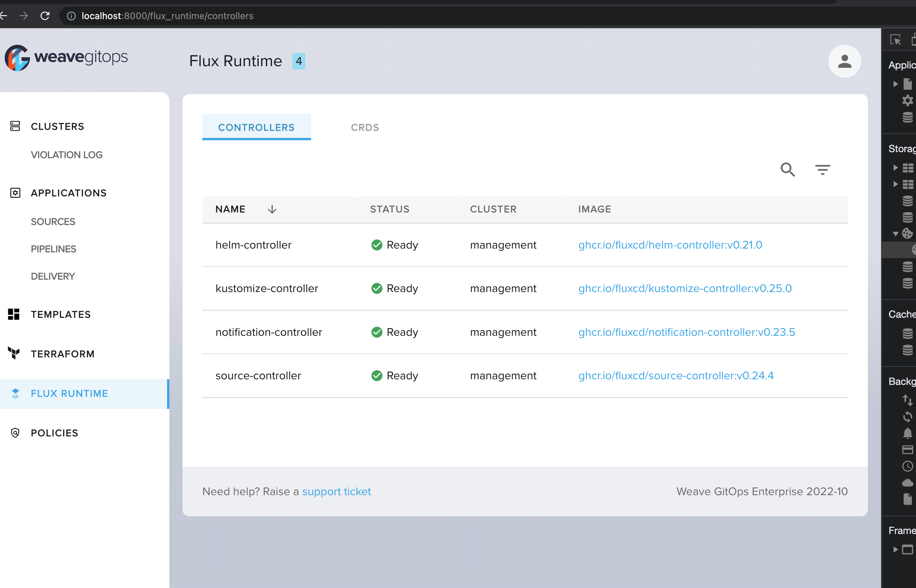Open Applications in the sidebar
Screen dimensions: 916x588
tap(69, 193)
